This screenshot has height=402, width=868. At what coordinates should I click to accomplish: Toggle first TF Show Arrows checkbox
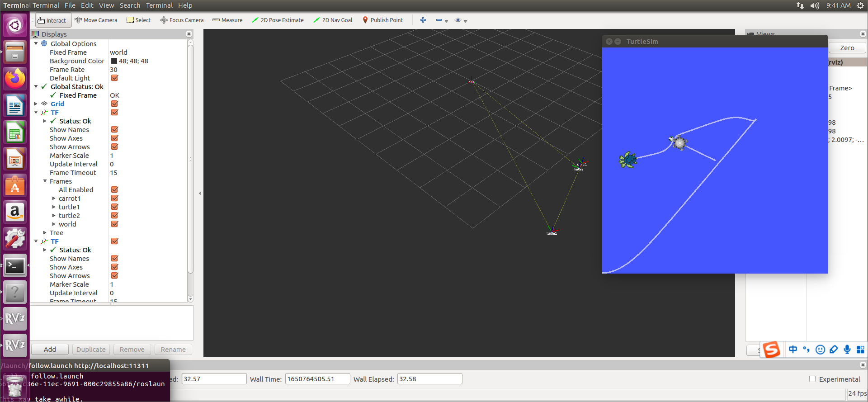pos(114,147)
